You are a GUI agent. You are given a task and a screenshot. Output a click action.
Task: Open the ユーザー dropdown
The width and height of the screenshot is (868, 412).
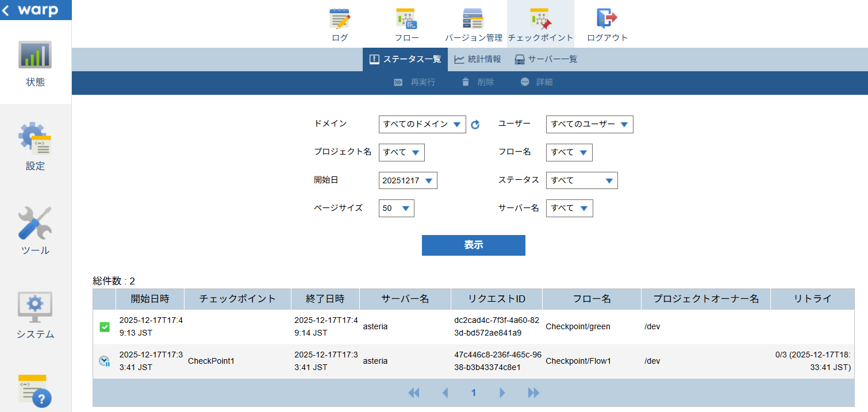pos(590,124)
